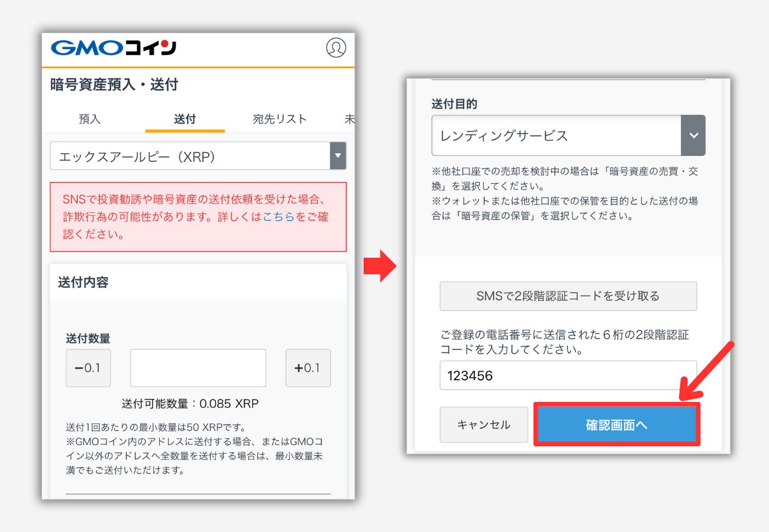Select the 送付 tab
769x532 pixels.
pos(185,119)
